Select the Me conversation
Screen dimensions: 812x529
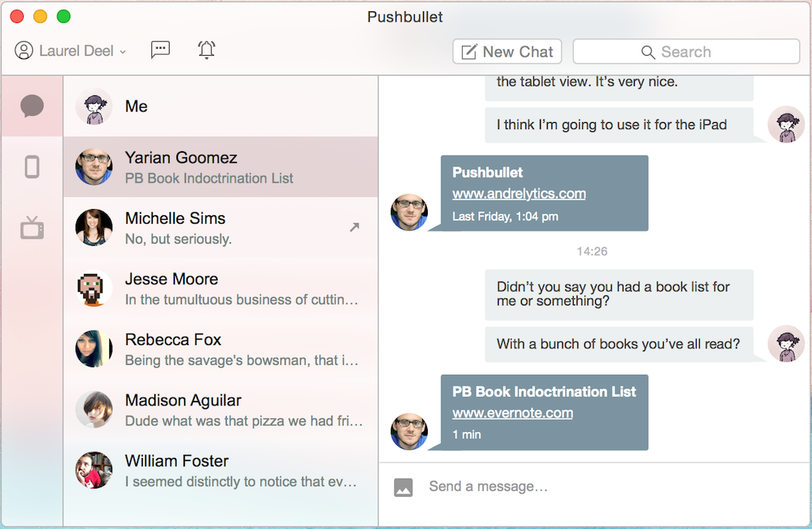click(221, 106)
